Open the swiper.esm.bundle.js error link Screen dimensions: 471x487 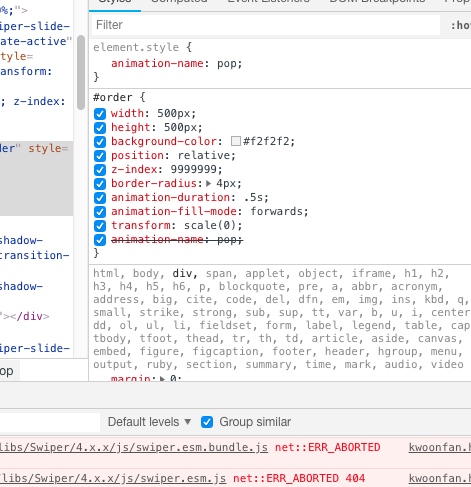(134, 447)
